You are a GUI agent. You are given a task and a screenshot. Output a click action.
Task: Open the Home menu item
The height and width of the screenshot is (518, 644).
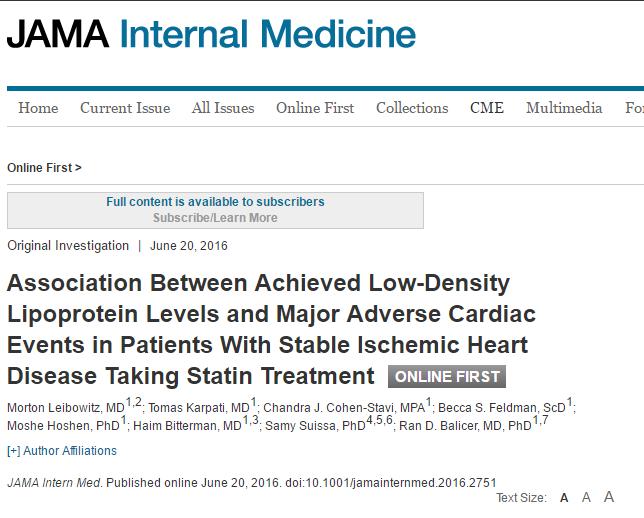point(38,108)
